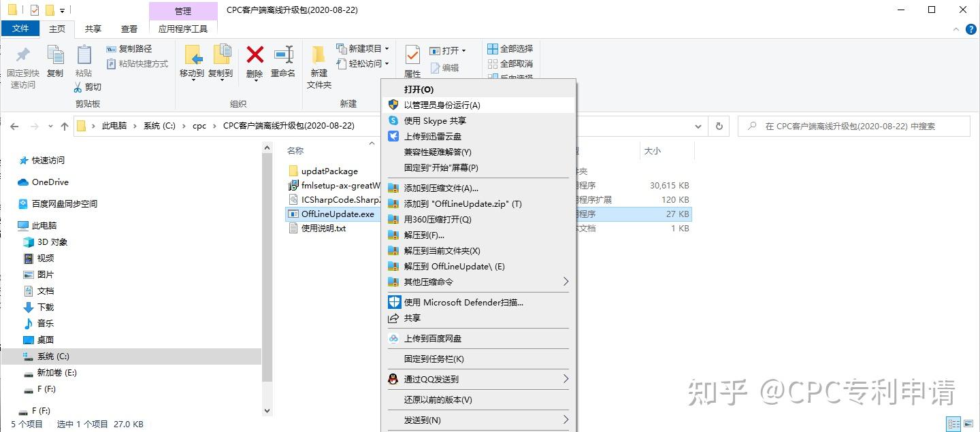Switch to the 查看 ribbon tab

[x=130, y=29]
